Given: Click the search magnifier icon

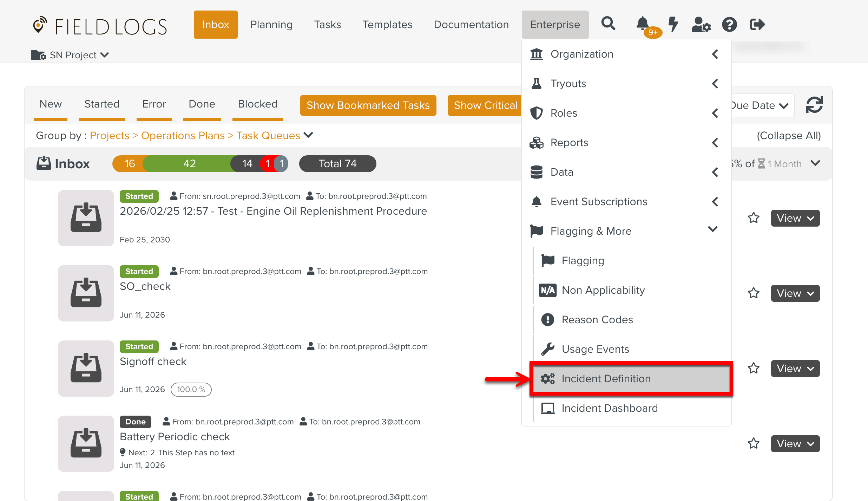Looking at the screenshot, I should (x=608, y=24).
